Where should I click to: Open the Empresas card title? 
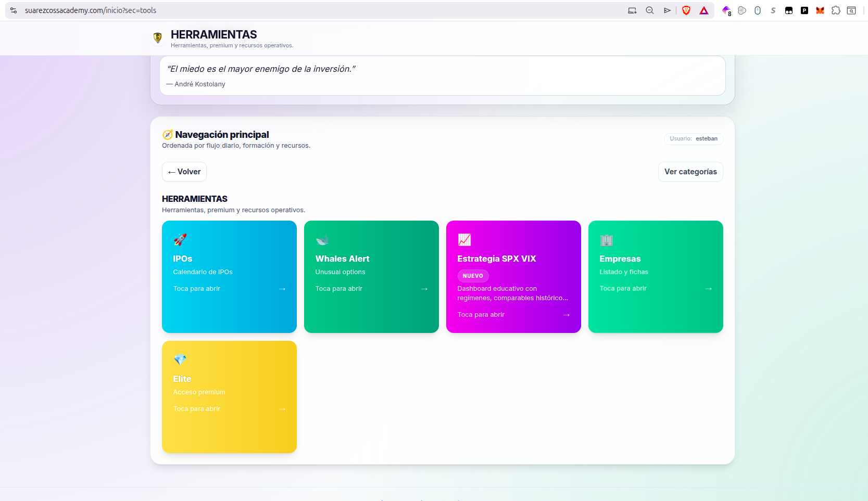pyautogui.click(x=620, y=259)
